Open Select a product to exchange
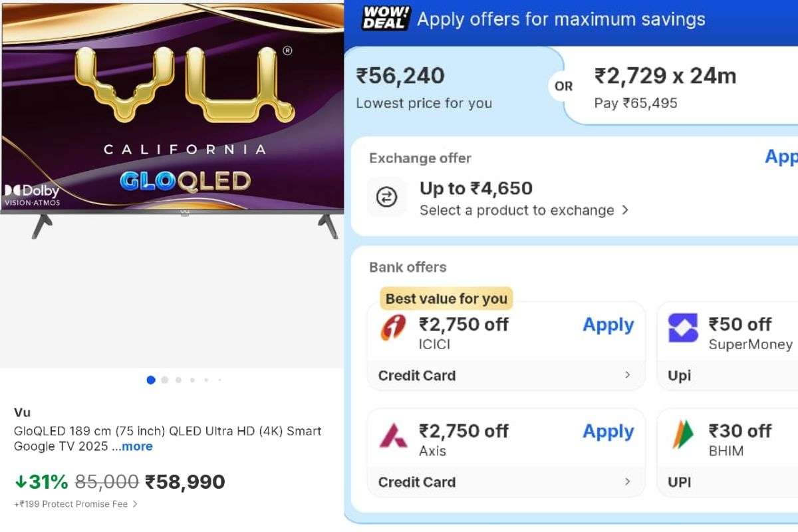The image size is (798, 532). pos(523,211)
